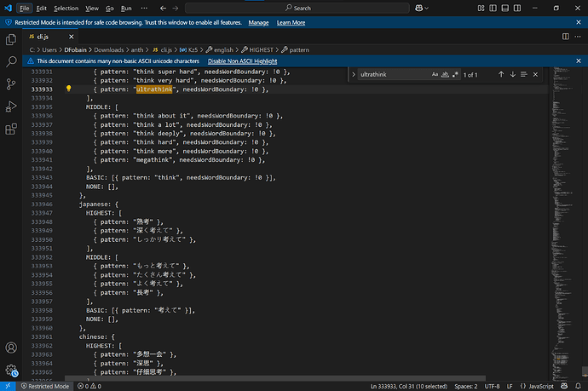Click the Manage link in the banner

[x=258, y=22]
